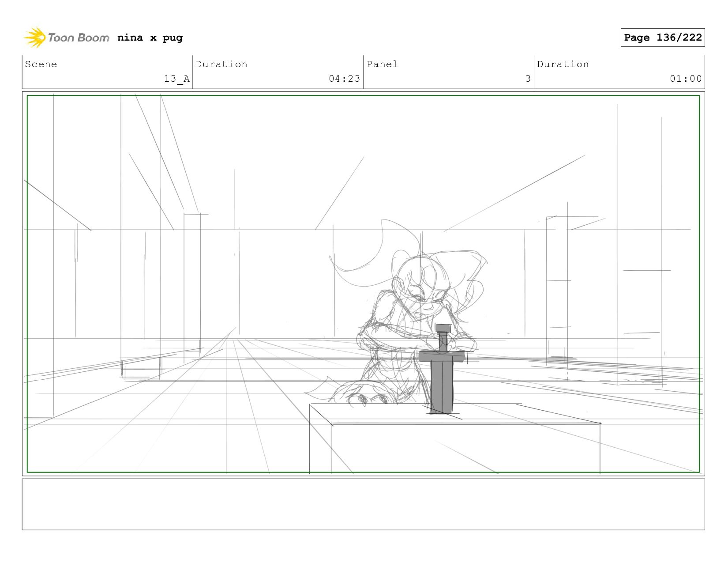Image resolution: width=728 pixels, height=563 pixels.
Task: Click the 'Page 136/222' page indicator
Action: (x=662, y=38)
